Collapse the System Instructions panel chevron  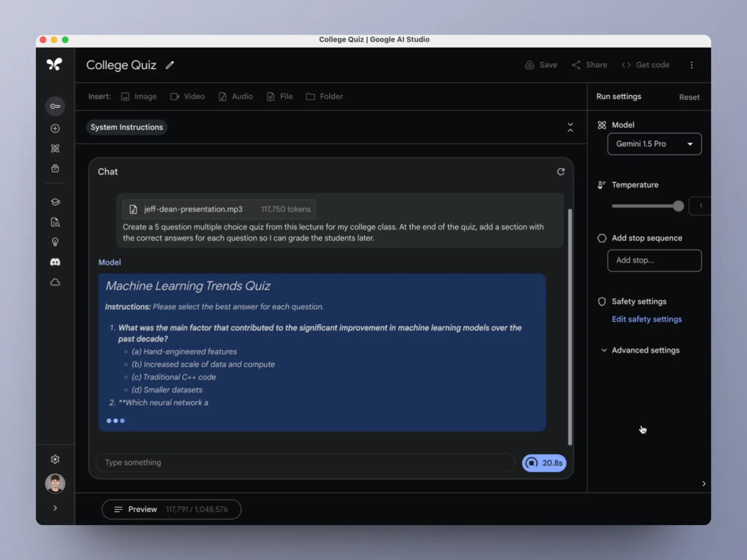570,127
